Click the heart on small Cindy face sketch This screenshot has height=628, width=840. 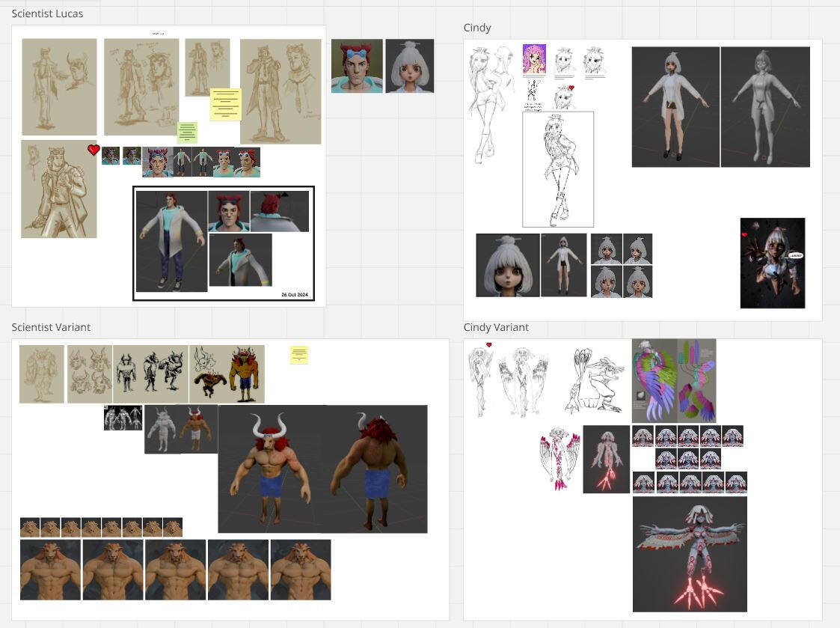click(x=571, y=88)
